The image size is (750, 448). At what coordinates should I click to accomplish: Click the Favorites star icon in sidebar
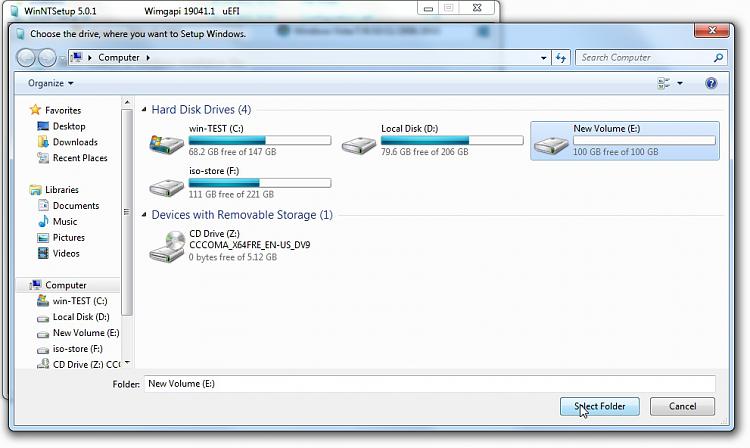click(x=35, y=110)
